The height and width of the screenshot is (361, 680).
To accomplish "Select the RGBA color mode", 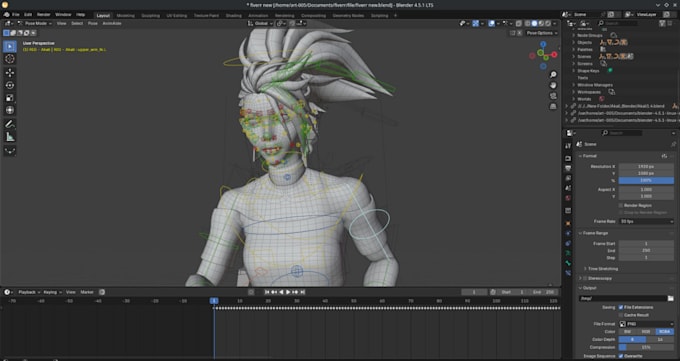I will point(664,332).
